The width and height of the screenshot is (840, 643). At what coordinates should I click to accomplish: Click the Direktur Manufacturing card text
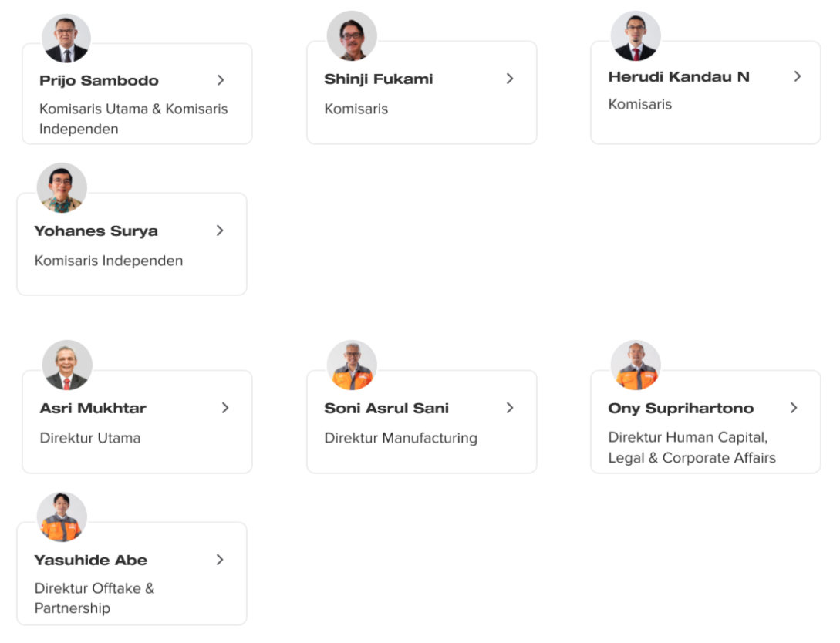pyautogui.click(x=400, y=438)
